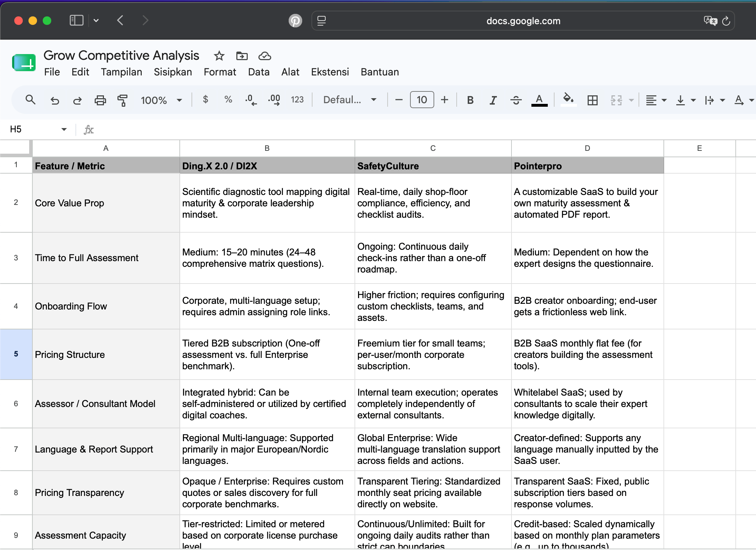Star the Grow Competitive Analysis document

tap(219, 56)
